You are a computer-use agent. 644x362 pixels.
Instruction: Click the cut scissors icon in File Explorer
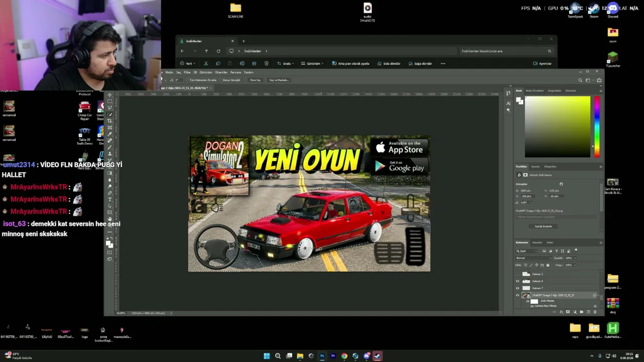[x=206, y=64]
